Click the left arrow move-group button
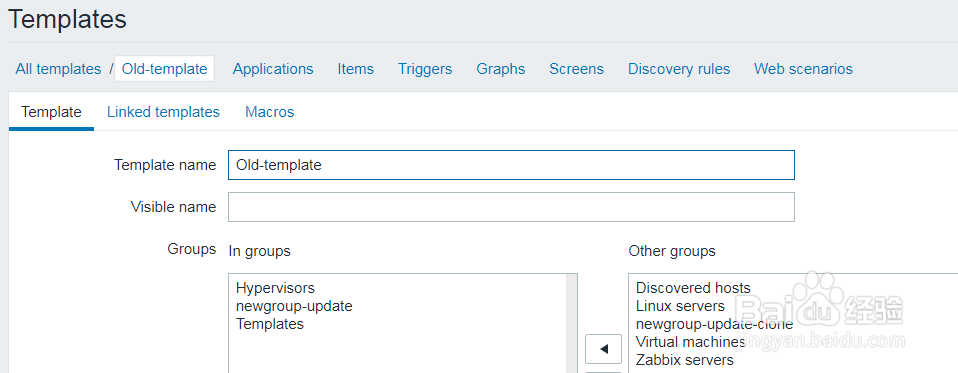Image resolution: width=958 pixels, height=373 pixels. pyautogui.click(x=604, y=349)
